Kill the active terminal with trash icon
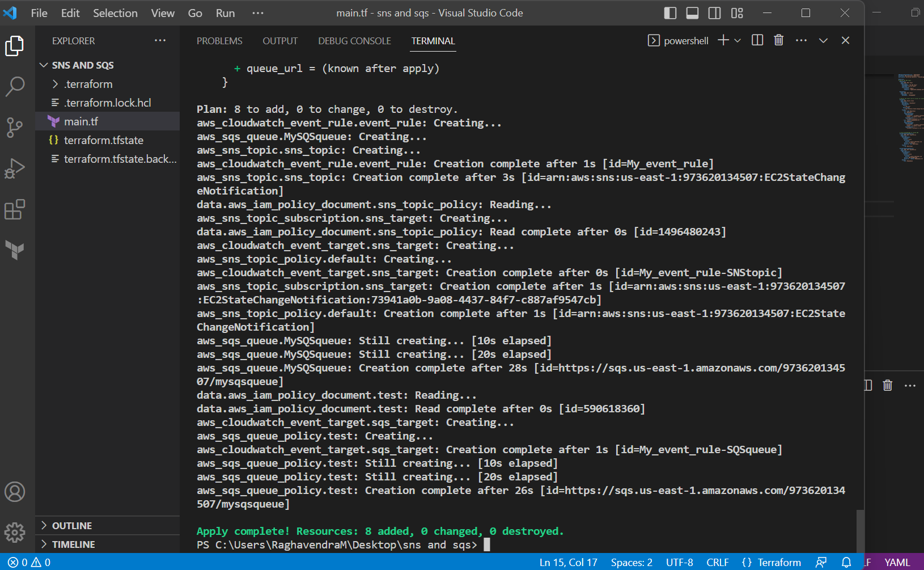This screenshot has width=924, height=570. [x=778, y=40]
